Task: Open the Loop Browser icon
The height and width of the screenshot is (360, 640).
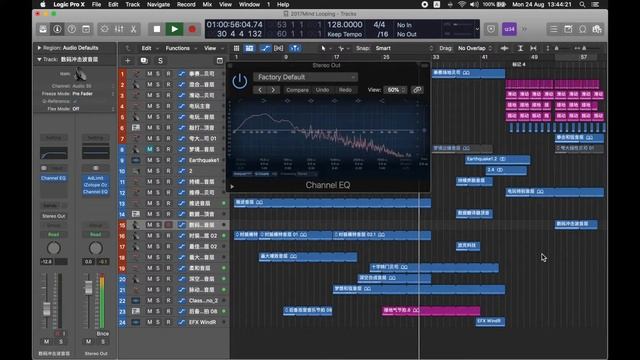Action: 582,29
